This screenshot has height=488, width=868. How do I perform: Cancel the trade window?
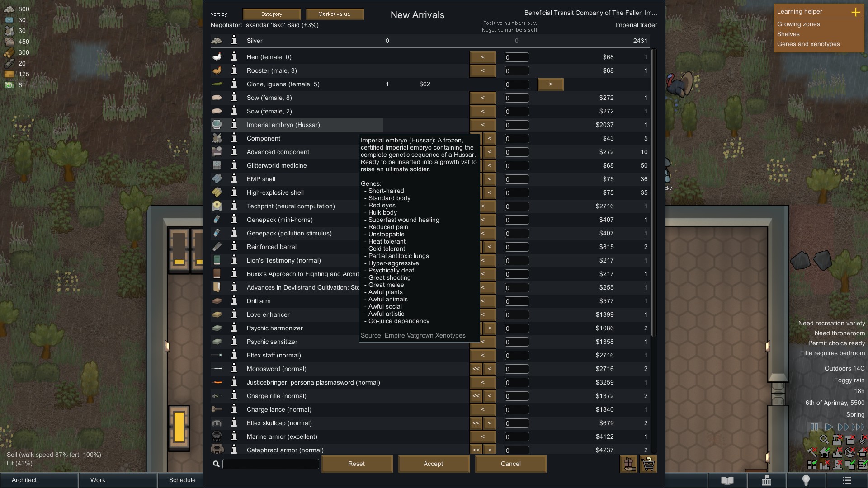[x=511, y=464]
